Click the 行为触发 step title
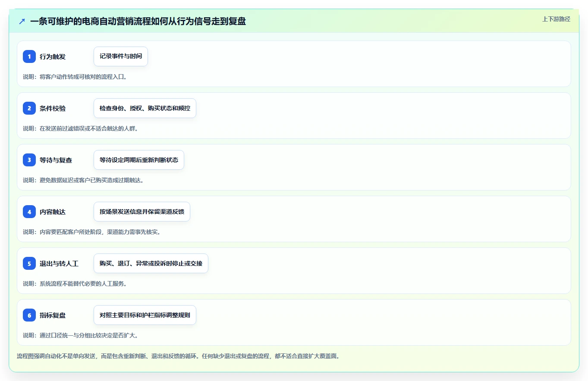Image resolution: width=588 pixels, height=381 pixels. tap(53, 56)
